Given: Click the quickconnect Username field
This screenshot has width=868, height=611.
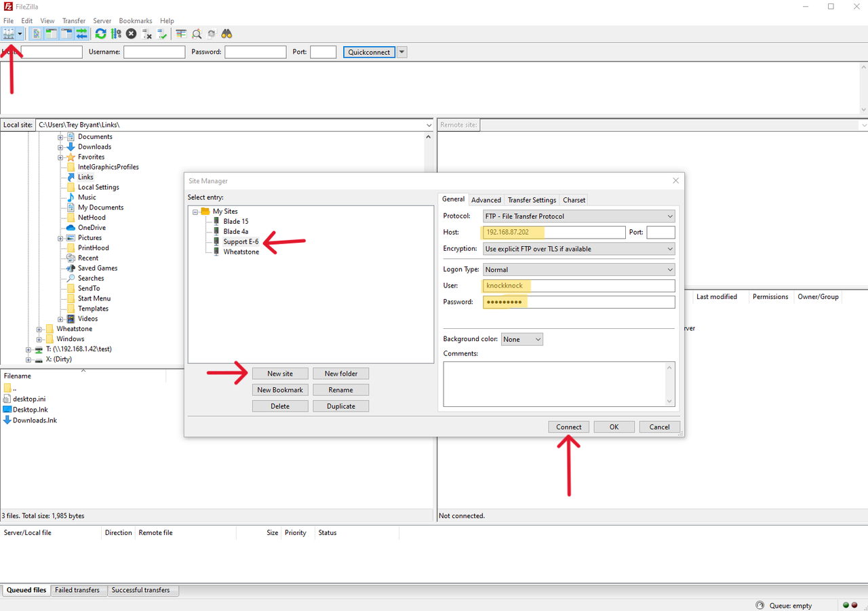Looking at the screenshot, I should pyautogui.click(x=154, y=52).
